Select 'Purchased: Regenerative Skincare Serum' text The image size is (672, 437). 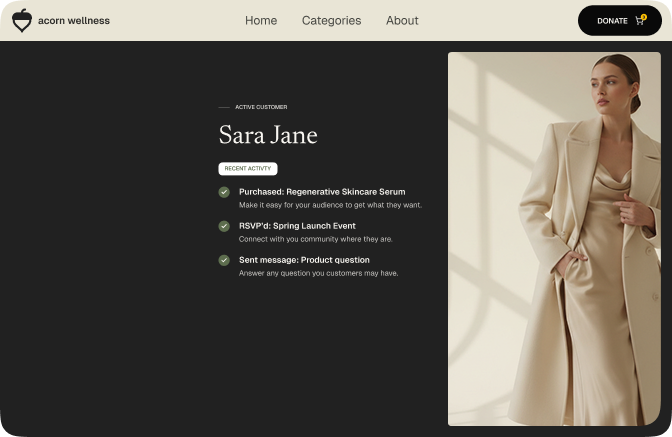[322, 192]
